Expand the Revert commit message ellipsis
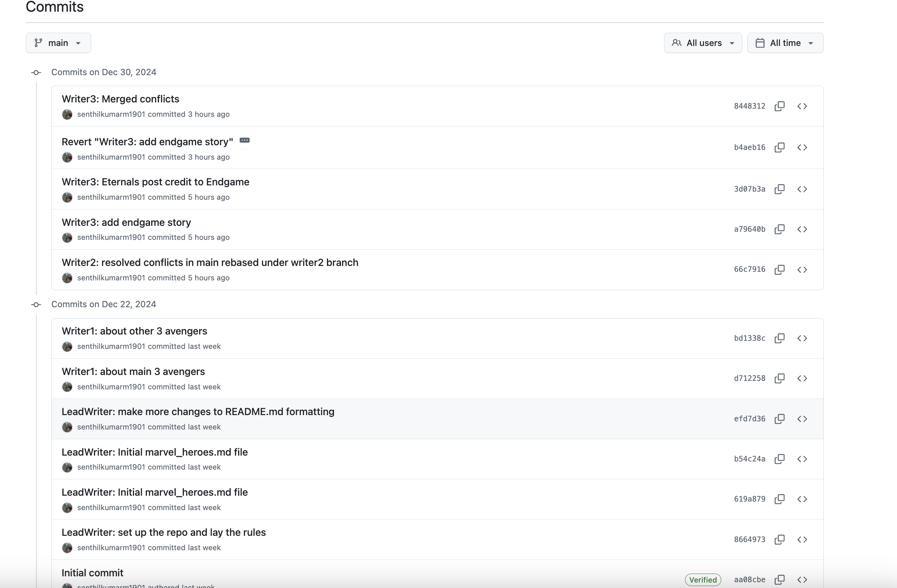897x588 pixels. [245, 140]
